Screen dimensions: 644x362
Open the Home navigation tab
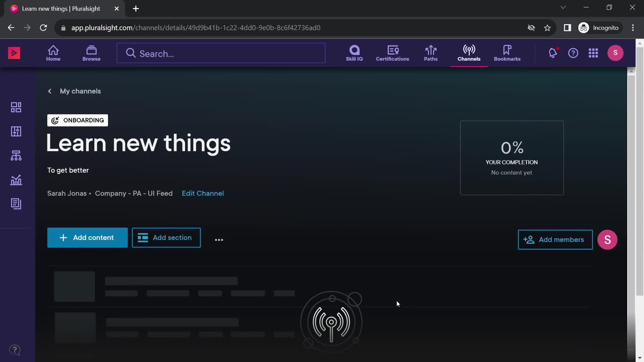53,53
